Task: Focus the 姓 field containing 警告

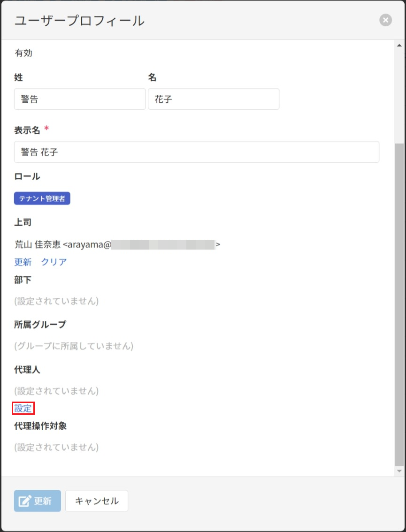Action: pyautogui.click(x=80, y=99)
